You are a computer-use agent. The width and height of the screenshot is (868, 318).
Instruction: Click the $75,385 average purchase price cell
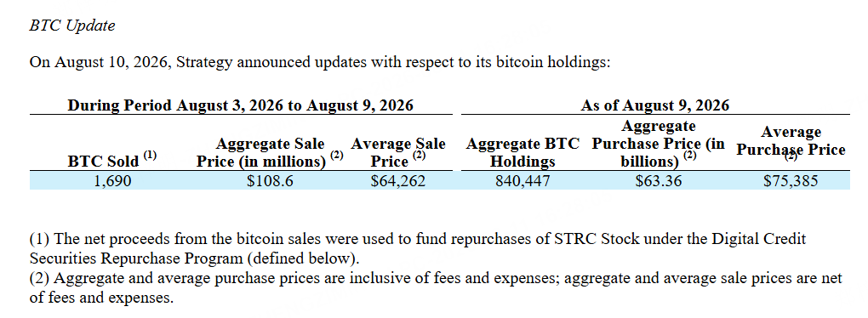pos(790,180)
